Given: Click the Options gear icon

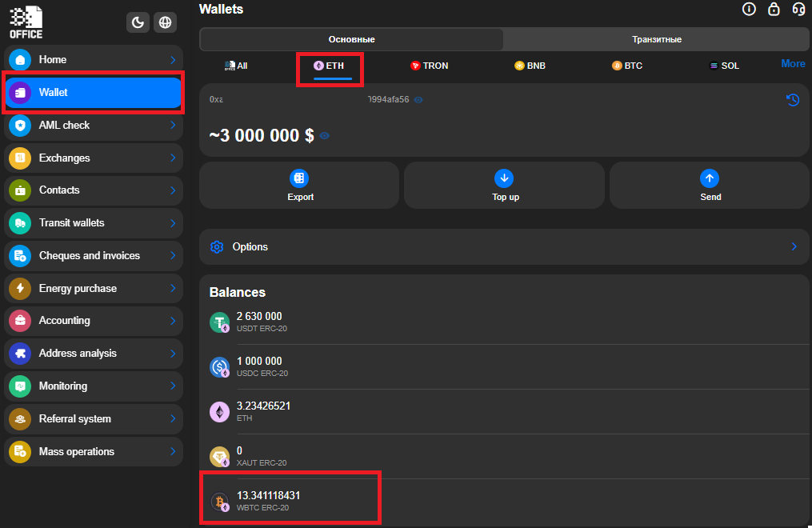Looking at the screenshot, I should (x=217, y=247).
